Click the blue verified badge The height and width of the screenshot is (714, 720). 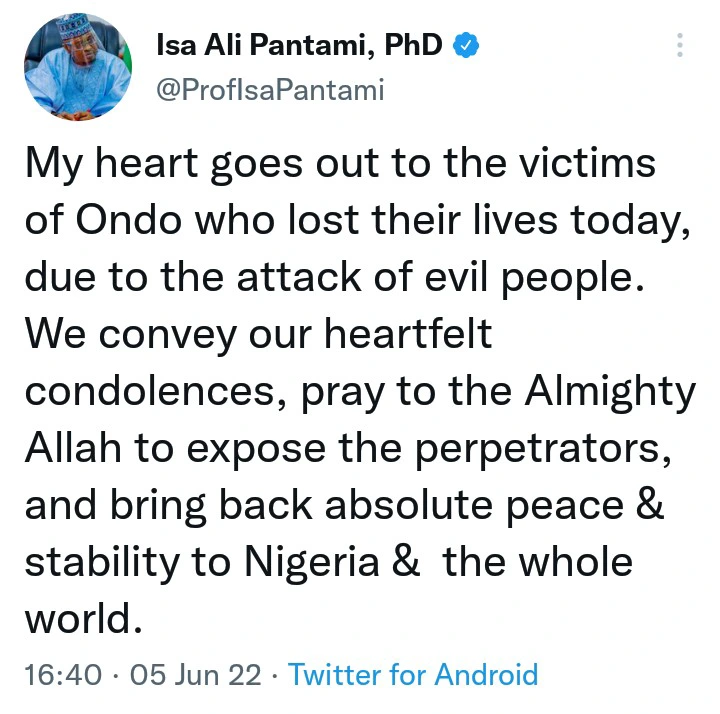[467, 45]
